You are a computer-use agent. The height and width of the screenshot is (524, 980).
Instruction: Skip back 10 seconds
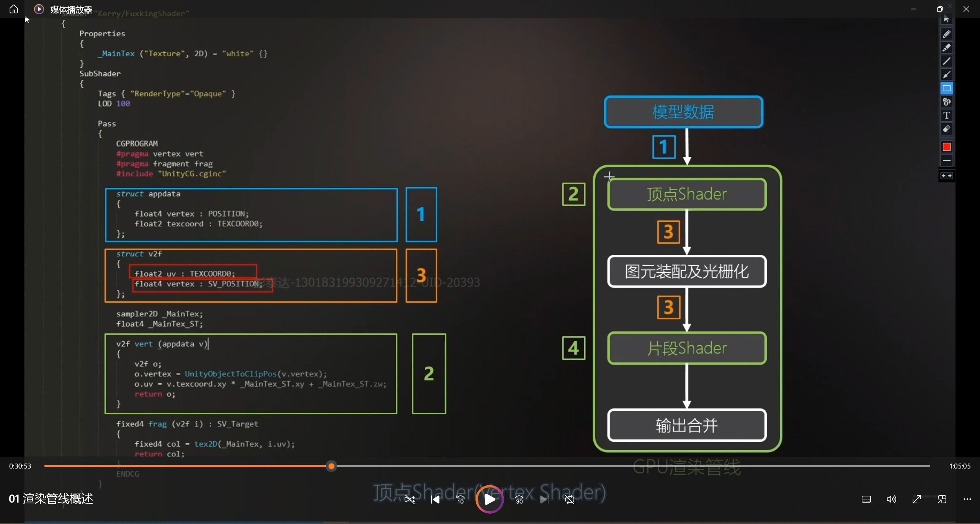460,500
